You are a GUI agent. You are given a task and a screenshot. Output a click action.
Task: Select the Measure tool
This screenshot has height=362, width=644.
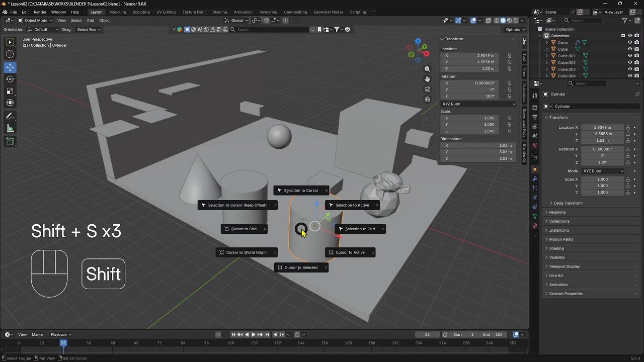click(10, 128)
